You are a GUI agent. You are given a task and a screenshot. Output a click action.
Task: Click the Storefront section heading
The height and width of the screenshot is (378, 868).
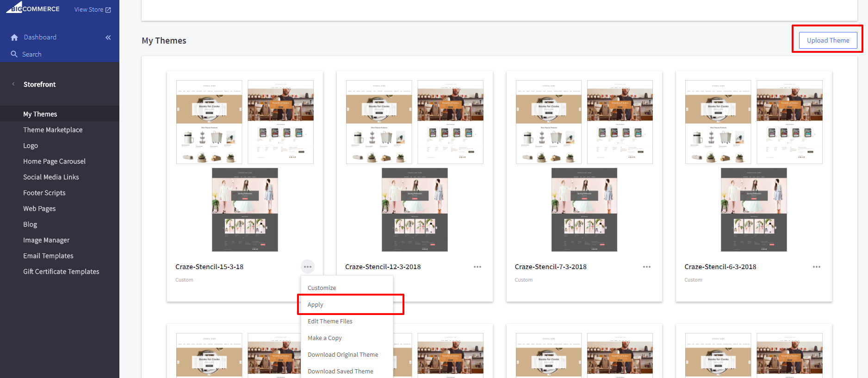coord(39,84)
